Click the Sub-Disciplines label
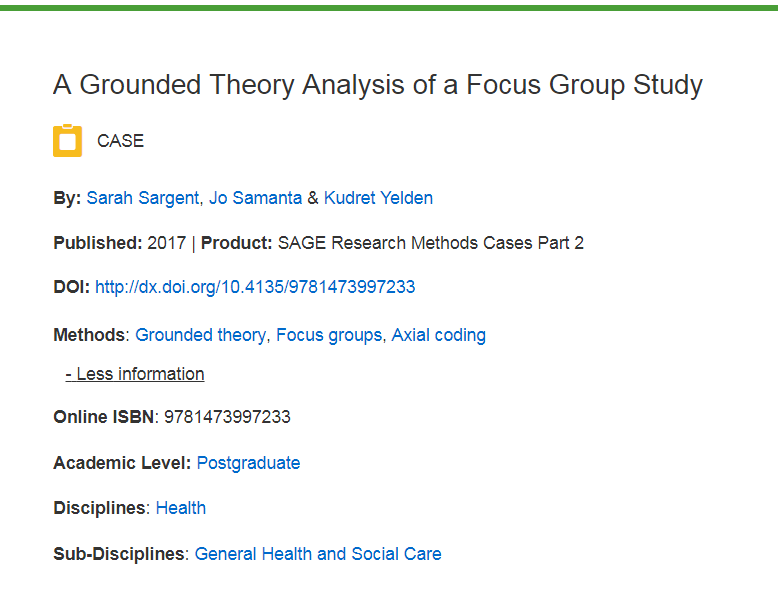Image resolution: width=778 pixels, height=609 pixels. (x=119, y=554)
